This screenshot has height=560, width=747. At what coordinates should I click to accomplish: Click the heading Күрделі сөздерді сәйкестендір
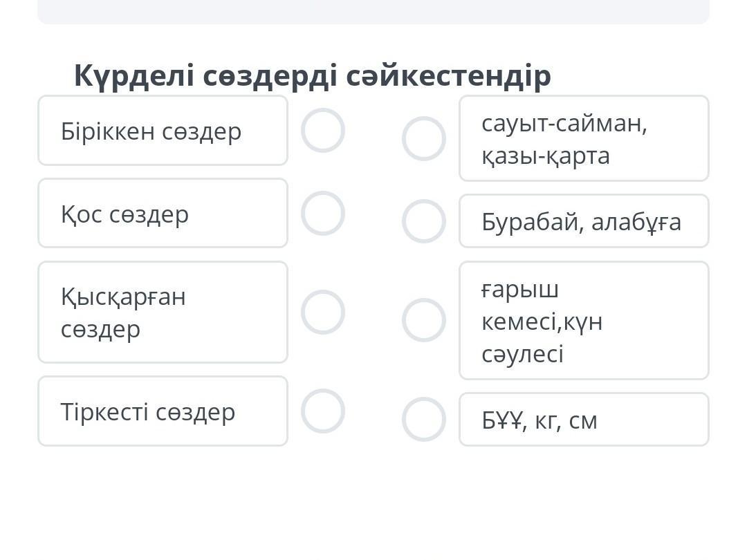point(313,75)
